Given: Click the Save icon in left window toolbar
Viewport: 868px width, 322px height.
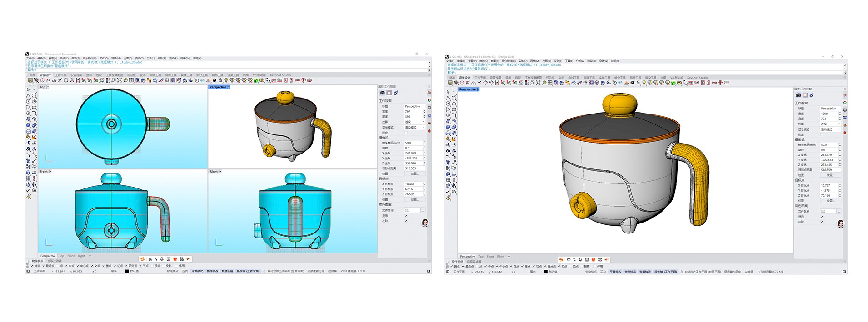Looking at the screenshot, I should pyautogui.click(x=30, y=80).
